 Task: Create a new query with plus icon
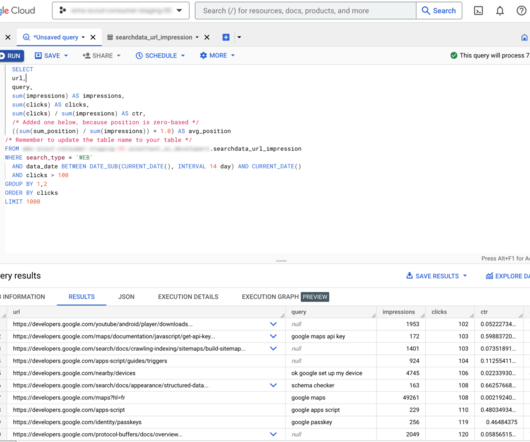pyautogui.click(x=226, y=37)
